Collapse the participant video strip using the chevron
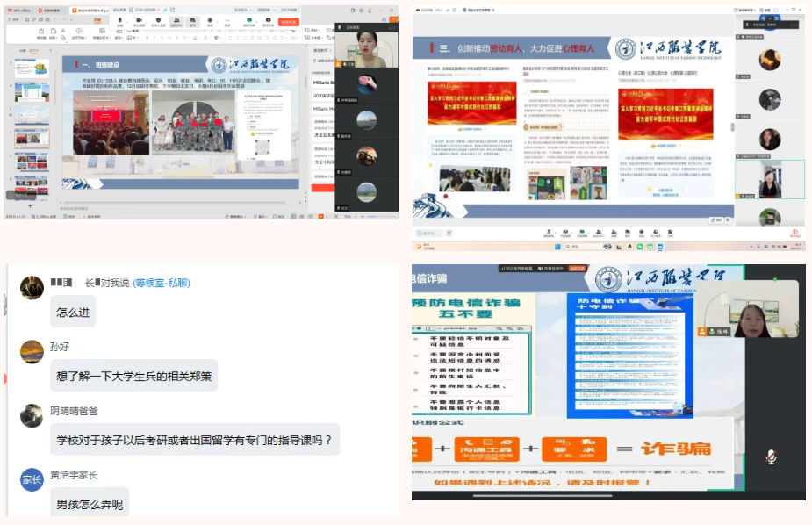This screenshot has width=812, height=525. click(x=770, y=18)
